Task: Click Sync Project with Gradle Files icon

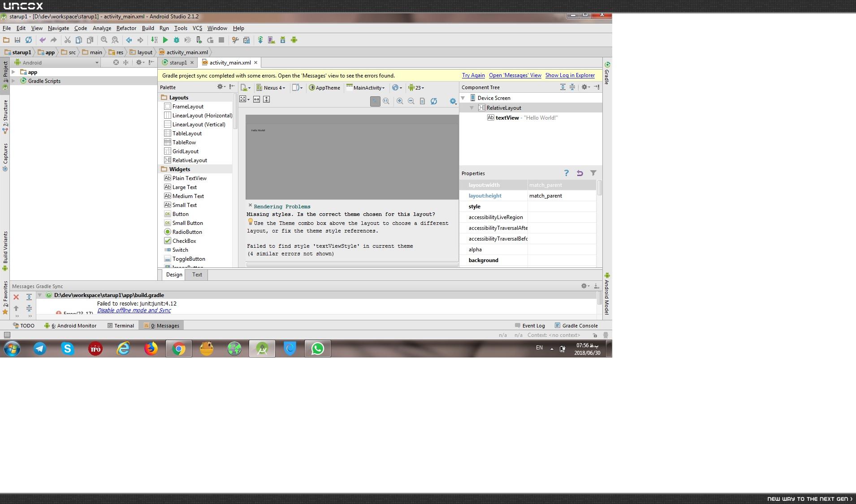Action: click(260, 40)
